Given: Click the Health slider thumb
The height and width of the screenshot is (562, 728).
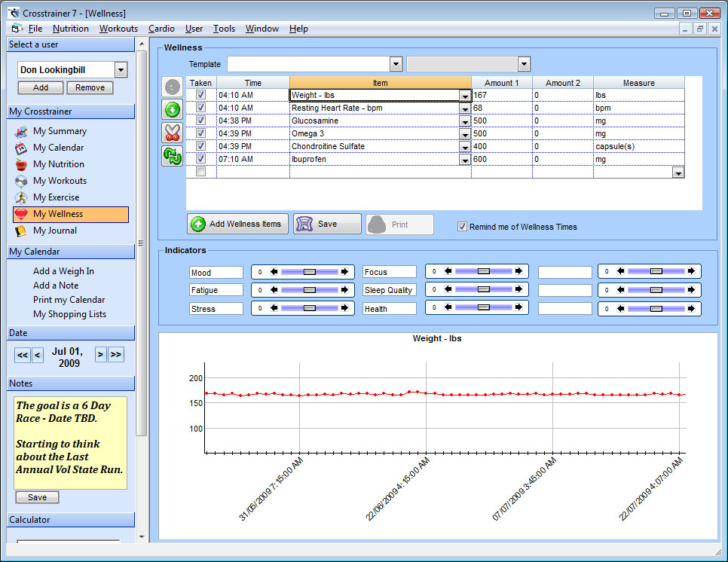Looking at the screenshot, I should [x=484, y=307].
